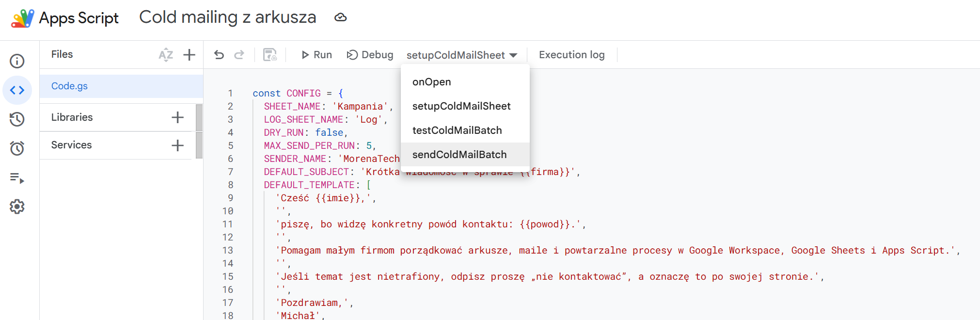
Task: Save project with the disk icon
Action: coord(270,55)
